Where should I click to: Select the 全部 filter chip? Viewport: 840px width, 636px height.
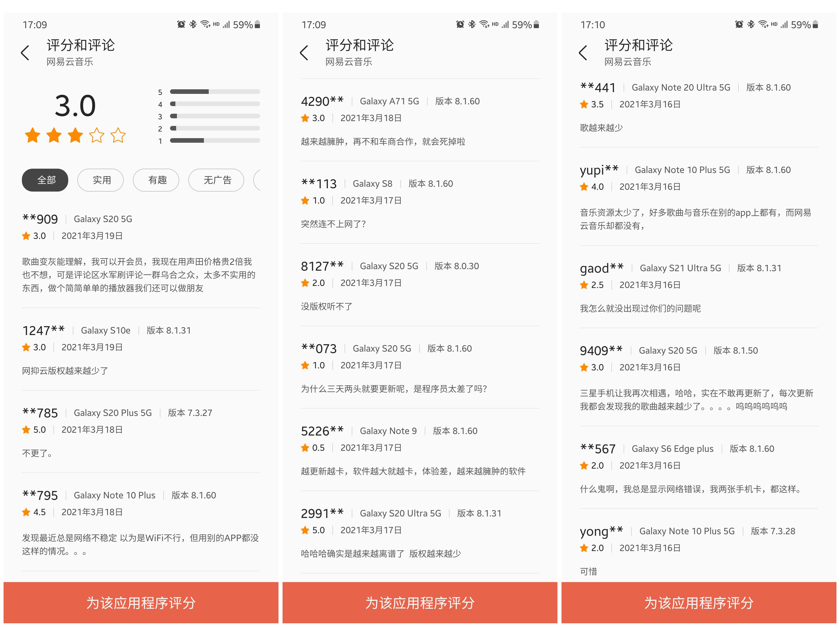[x=45, y=180]
